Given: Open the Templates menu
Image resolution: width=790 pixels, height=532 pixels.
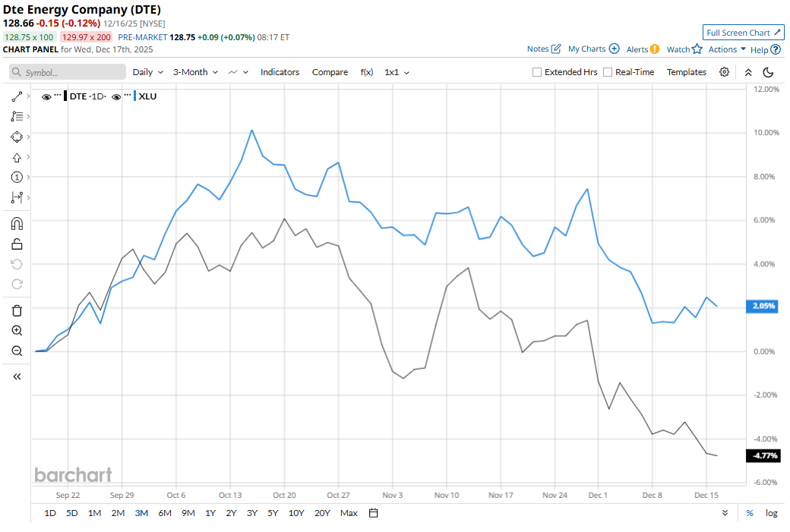Looking at the screenshot, I should (x=686, y=72).
